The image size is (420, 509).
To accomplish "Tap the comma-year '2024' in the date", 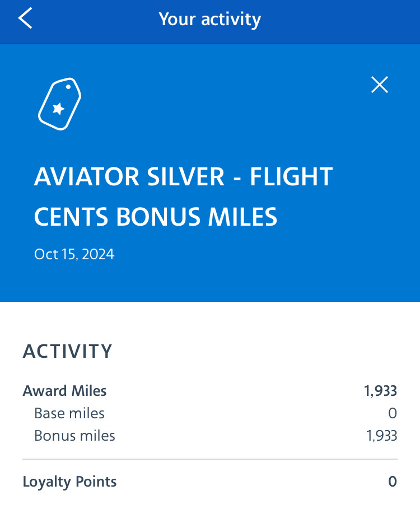I will 98,254.
